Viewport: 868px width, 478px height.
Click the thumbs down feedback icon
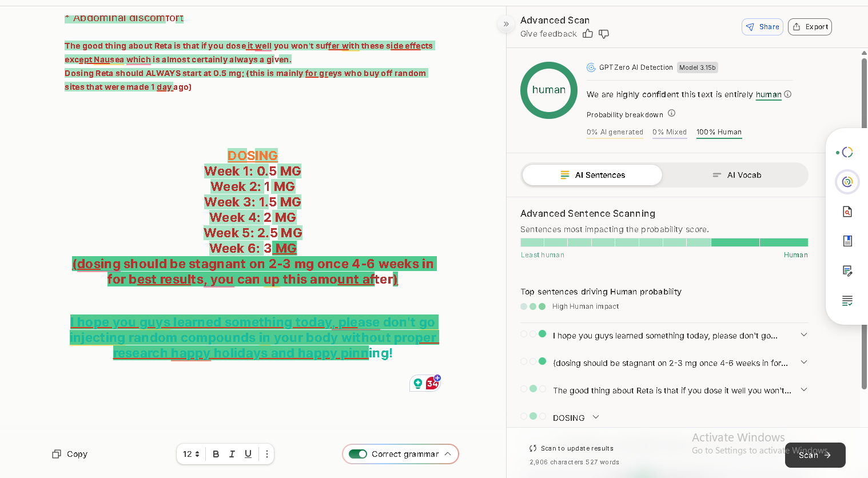coord(604,34)
